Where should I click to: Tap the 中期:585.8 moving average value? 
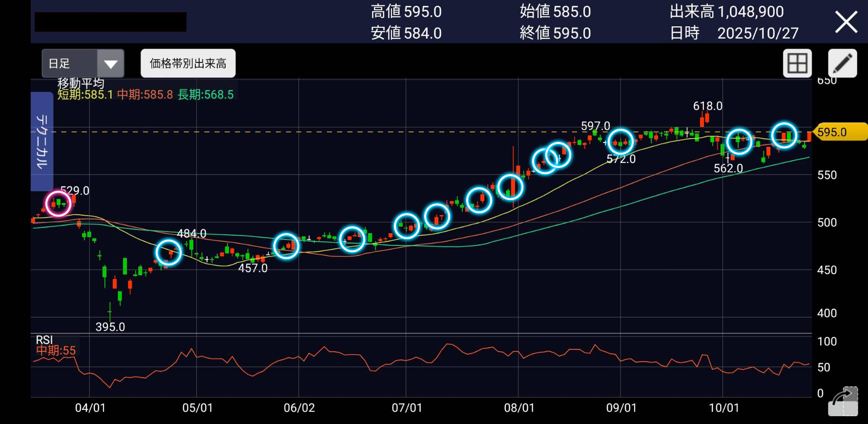(145, 95)
